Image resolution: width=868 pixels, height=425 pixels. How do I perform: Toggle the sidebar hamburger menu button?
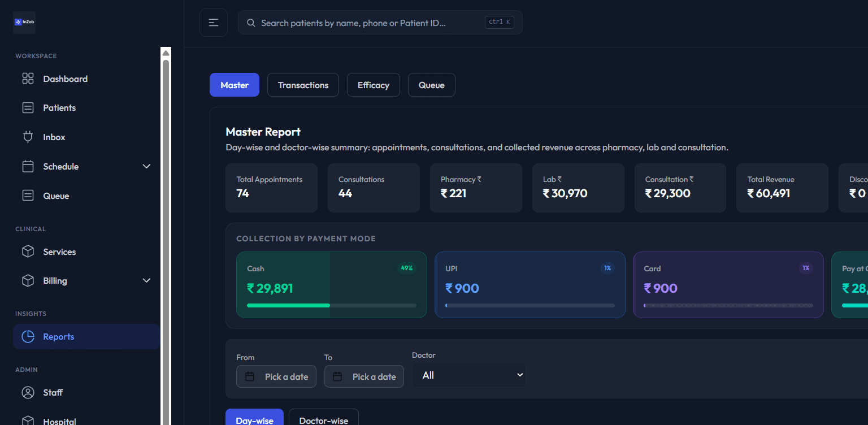click(x=214, y=23)
